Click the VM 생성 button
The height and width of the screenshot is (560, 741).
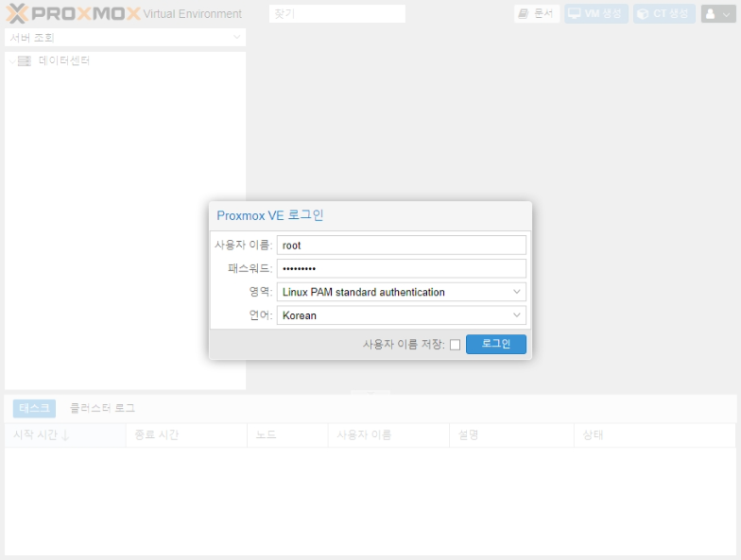click(x=595, y=13)
